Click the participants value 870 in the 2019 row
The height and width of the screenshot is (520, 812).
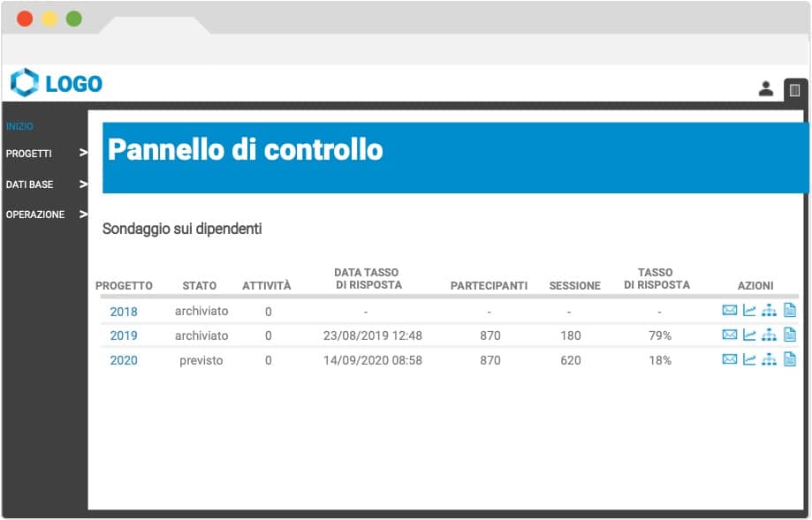coord(489,335)
